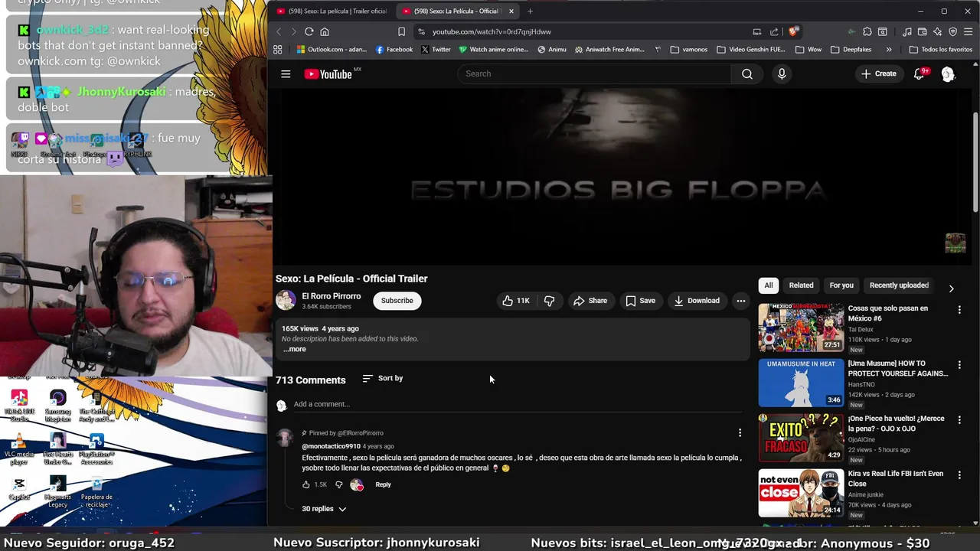Viewport: 980px width, 551px height.
Task: Switch to first Sexo: La película tab
Action: coord(332,11)
